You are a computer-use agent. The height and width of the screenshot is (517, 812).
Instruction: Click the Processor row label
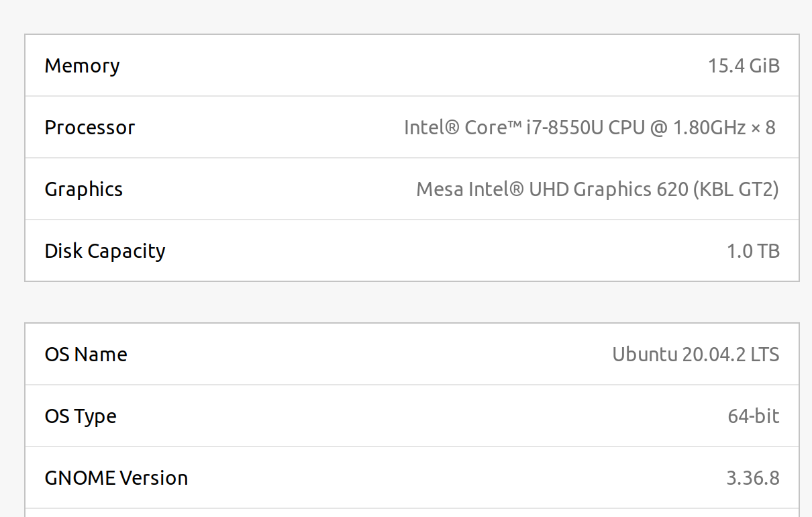tap(90, 128)
